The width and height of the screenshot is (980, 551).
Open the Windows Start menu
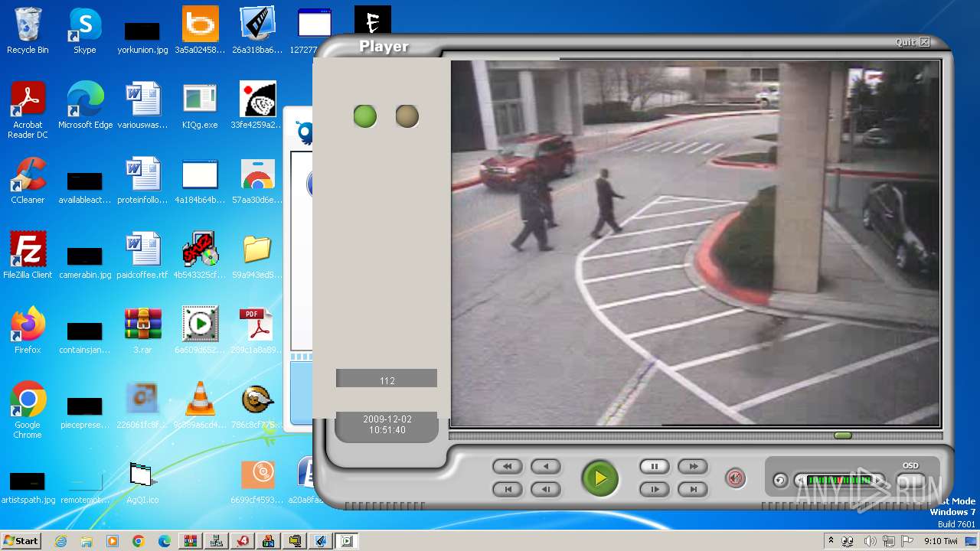pyautogui.click(x=21, y=541)
